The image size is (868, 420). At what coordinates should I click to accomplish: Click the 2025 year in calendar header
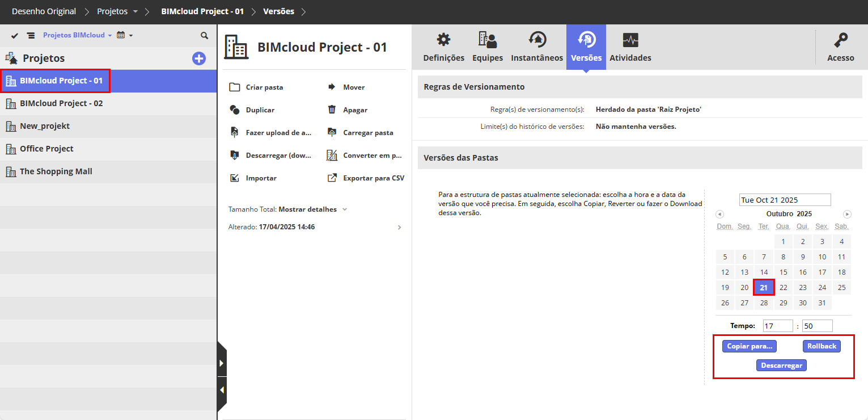coord(804,214)
